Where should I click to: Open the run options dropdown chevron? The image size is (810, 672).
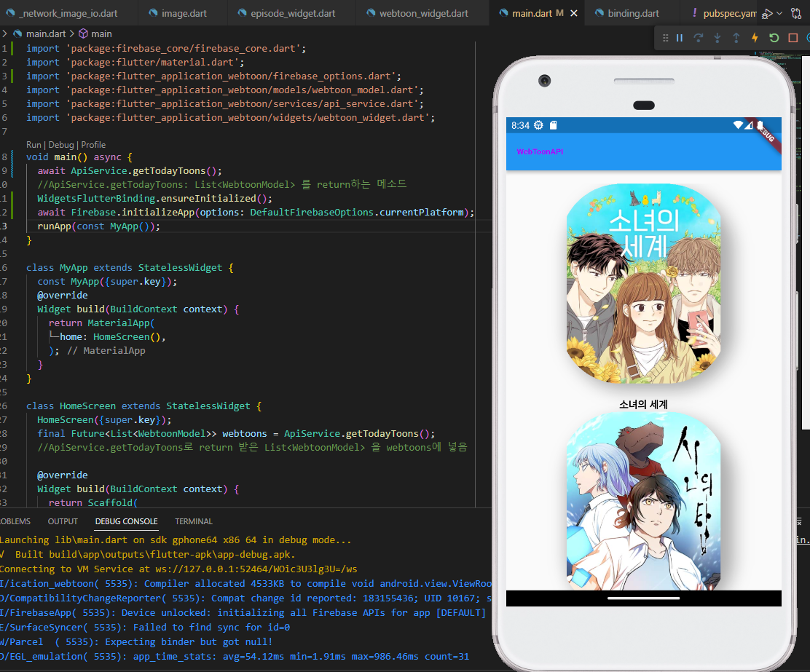coord(779,13)
